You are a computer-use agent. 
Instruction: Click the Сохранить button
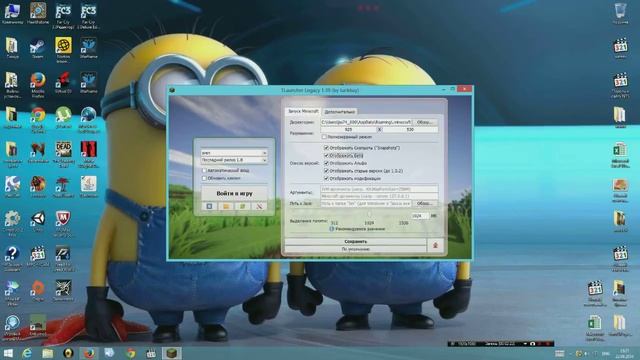click(356, 242)
